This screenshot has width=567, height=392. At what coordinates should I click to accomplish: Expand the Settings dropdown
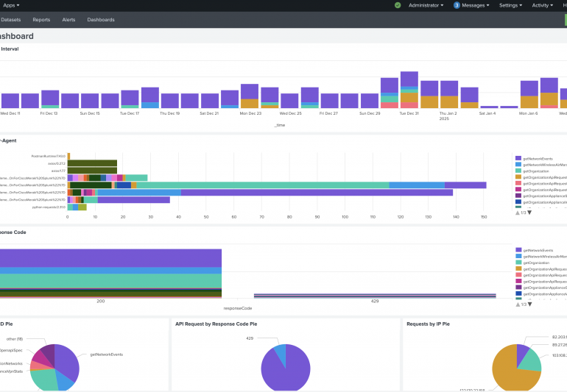point(510,5)
